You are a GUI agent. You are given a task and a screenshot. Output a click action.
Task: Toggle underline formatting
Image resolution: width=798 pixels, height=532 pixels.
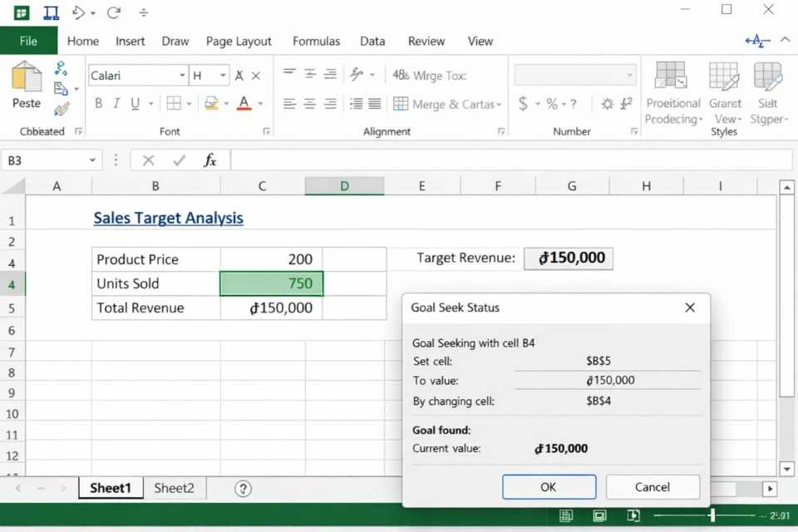point(135,103)
